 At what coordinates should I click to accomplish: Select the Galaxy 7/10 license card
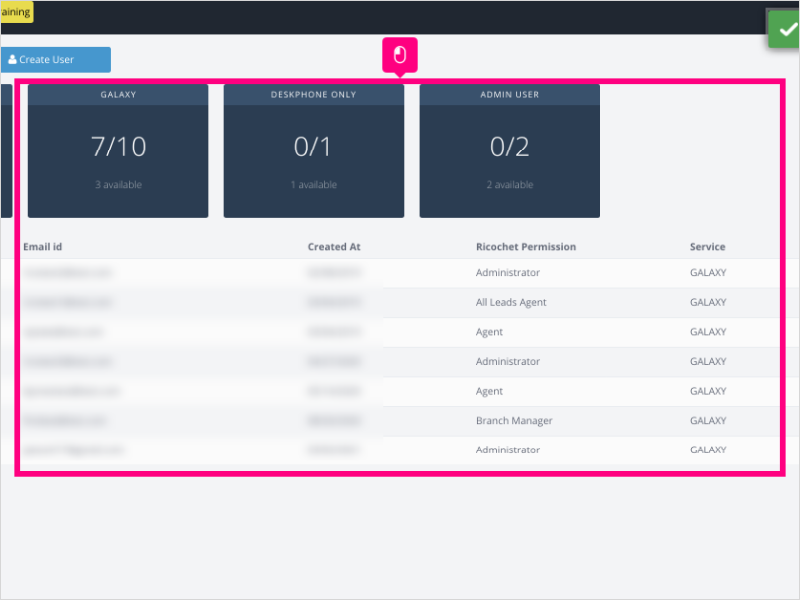(118, 151)
